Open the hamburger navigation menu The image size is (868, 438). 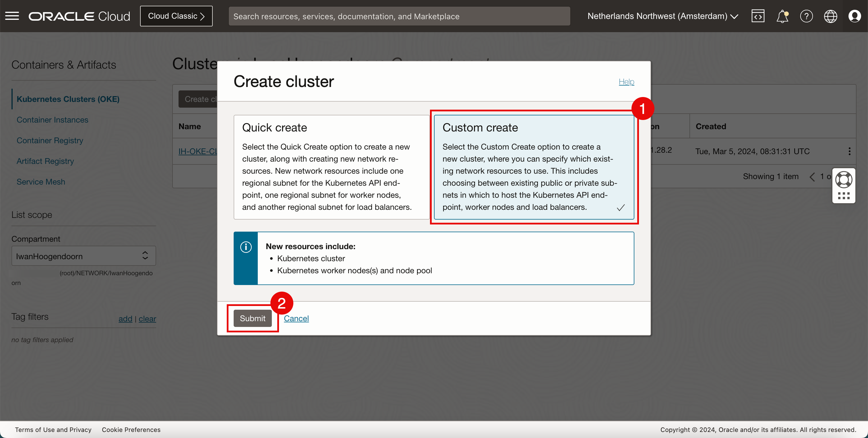pyautogui.click(x=12, y=16)
